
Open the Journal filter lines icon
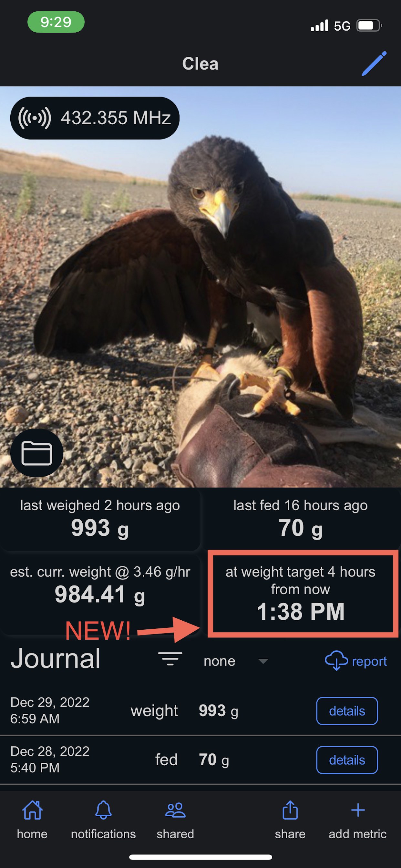point(170,658)
